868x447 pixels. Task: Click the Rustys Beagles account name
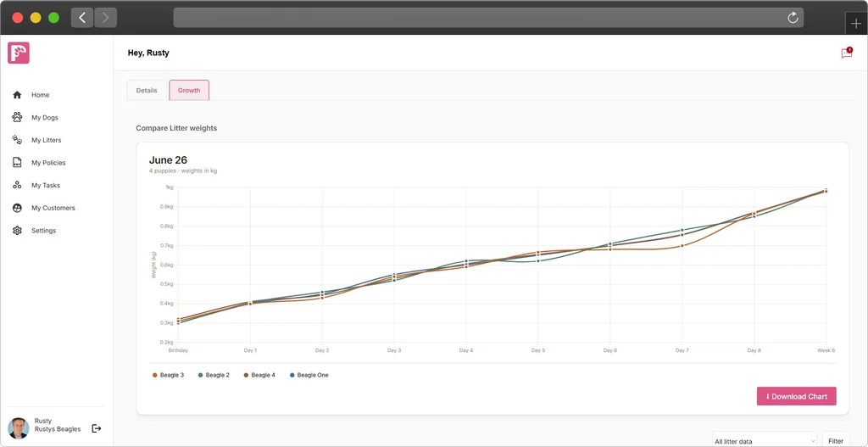[x=58, y=429]
